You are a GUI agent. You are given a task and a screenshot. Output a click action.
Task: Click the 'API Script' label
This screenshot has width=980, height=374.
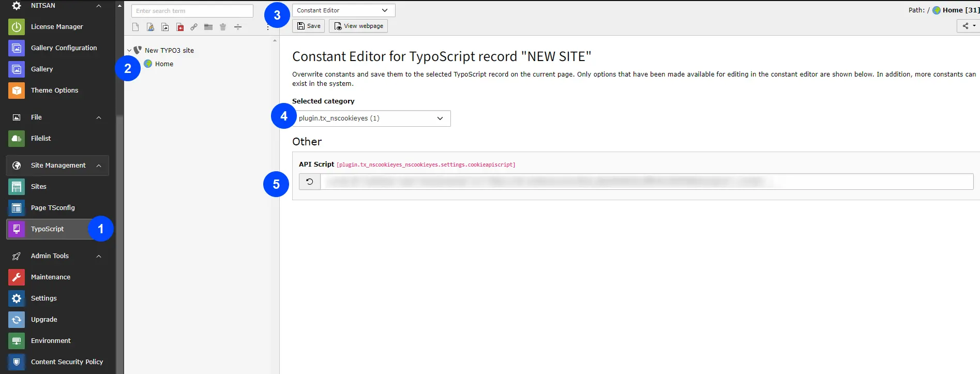[316, 164]
